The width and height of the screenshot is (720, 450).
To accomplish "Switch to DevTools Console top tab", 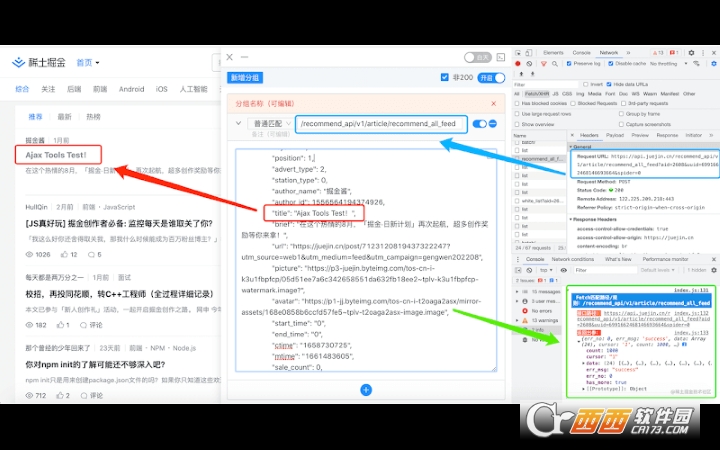I will point(581,53).
